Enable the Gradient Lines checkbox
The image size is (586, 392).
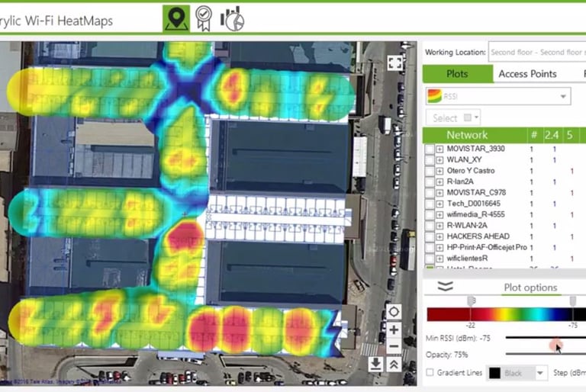point(430,373)
